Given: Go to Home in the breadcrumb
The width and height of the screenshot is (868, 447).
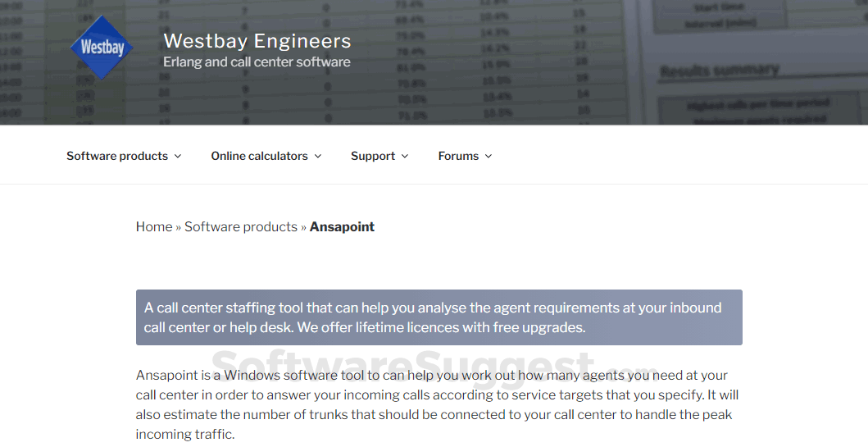Looking at the screenshot, I should 154,227.
